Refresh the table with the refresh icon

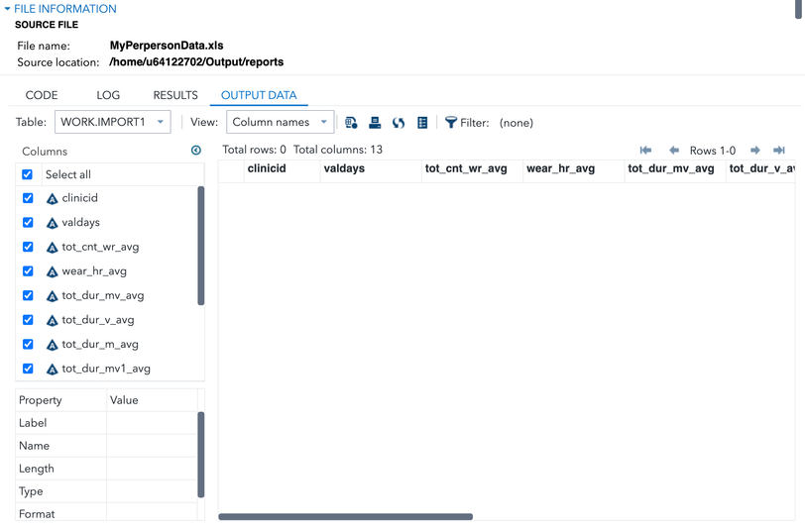[399, 123]
